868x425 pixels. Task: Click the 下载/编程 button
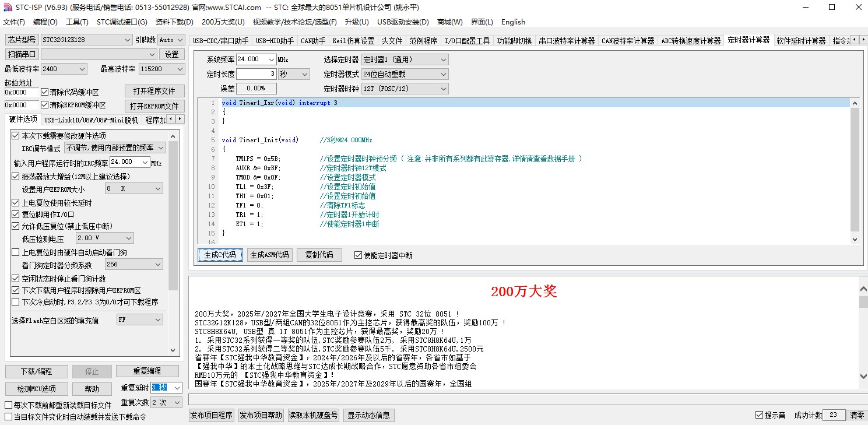pos(37,371)
